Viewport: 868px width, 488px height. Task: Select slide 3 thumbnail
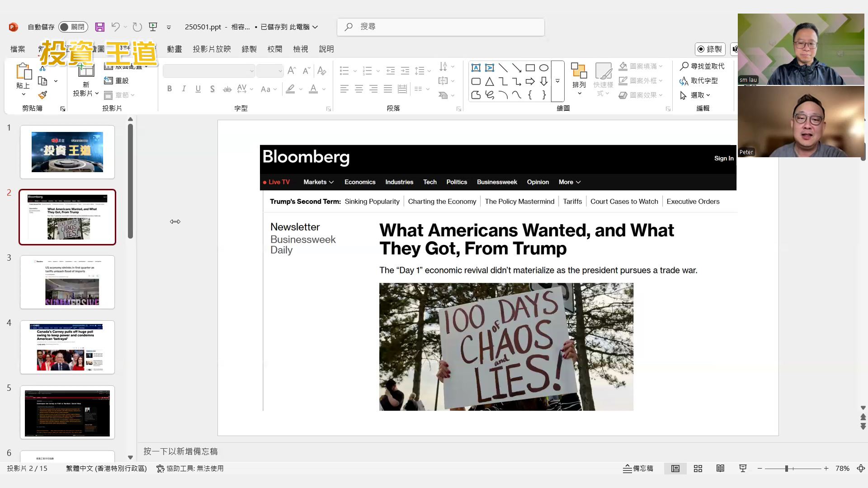[x=67, y=282]
